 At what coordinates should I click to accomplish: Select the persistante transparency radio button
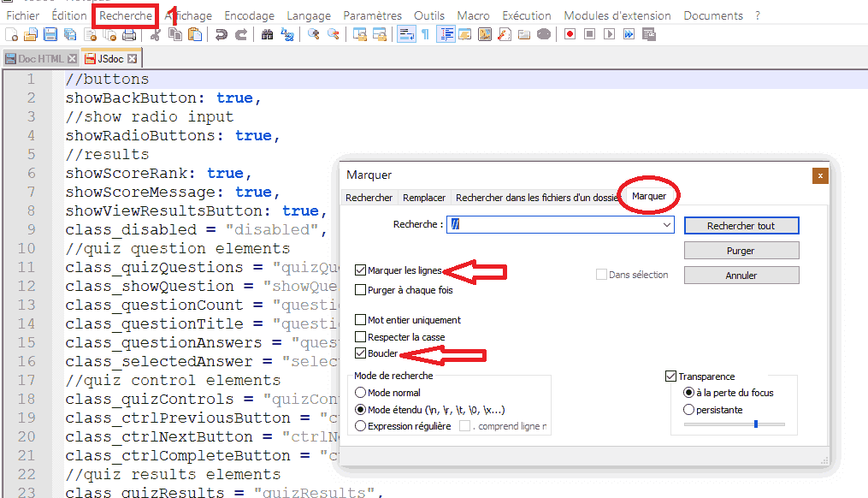[688, 410]
